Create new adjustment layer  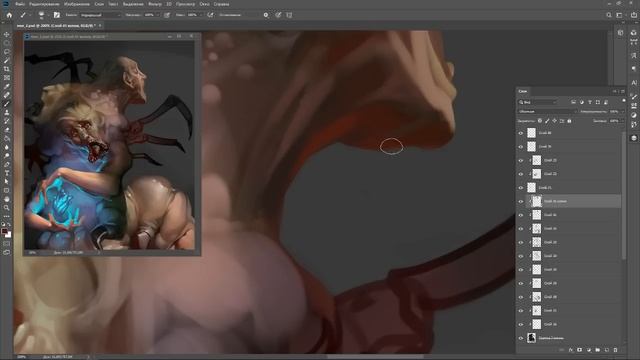[x=589, y=350]
